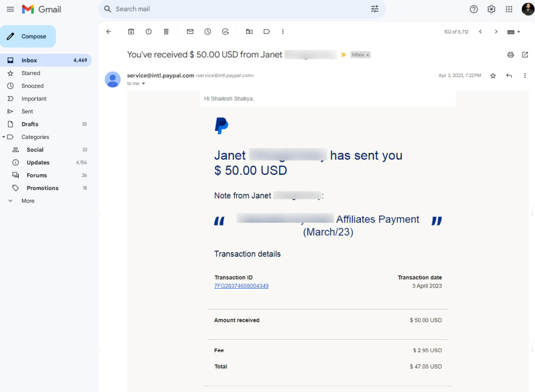Delete this email with trash icon
Viewport: 535px width, 392px height.
166,32
